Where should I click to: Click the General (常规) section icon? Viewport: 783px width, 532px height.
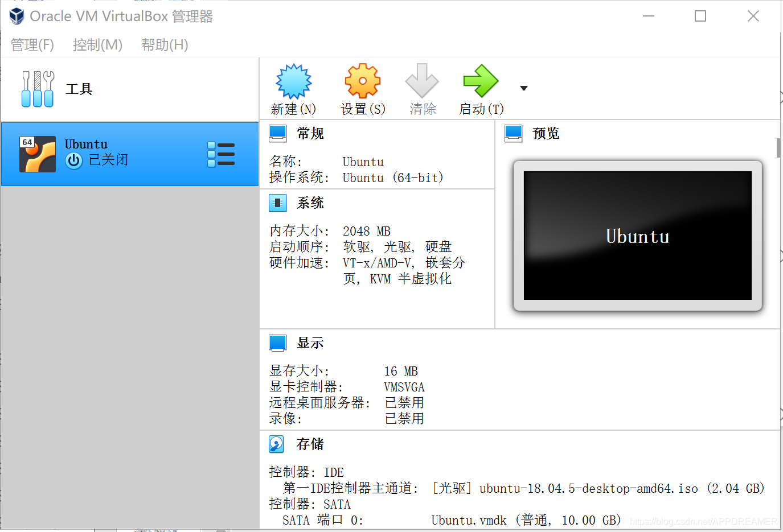[x=278, y=134]
